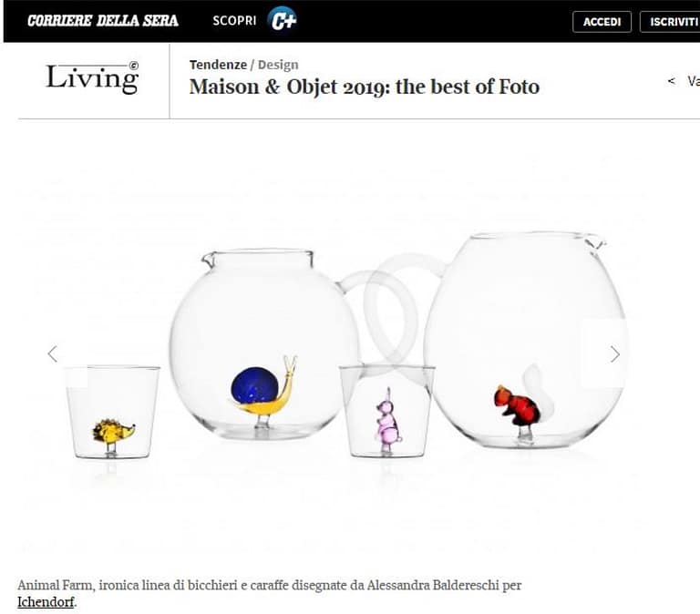Click the yellow hedgehog glass
This screenshot has width=700, height=614.
point(113,412)
